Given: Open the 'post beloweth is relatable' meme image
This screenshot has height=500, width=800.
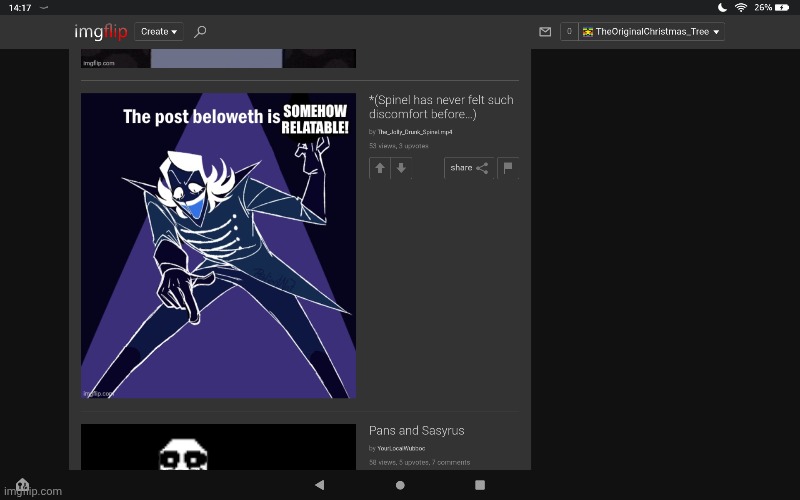Looking at the screenshot, I should pyautogui.click(x=218, y=246).
